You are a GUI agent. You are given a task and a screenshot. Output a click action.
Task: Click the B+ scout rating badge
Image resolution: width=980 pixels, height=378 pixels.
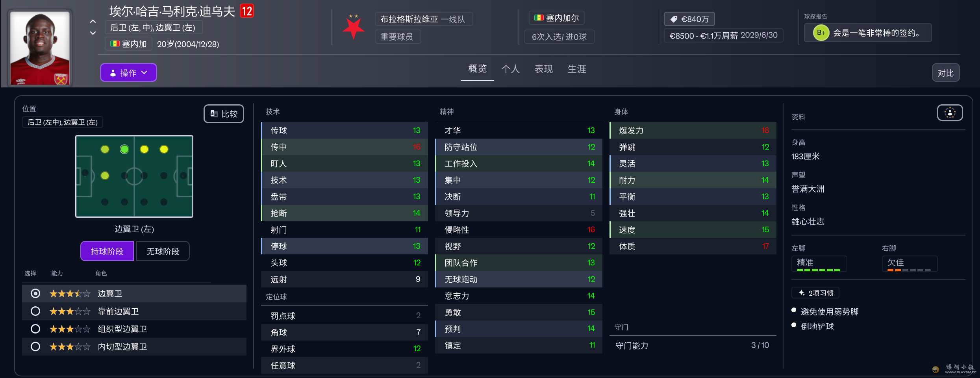click(821, 33)
